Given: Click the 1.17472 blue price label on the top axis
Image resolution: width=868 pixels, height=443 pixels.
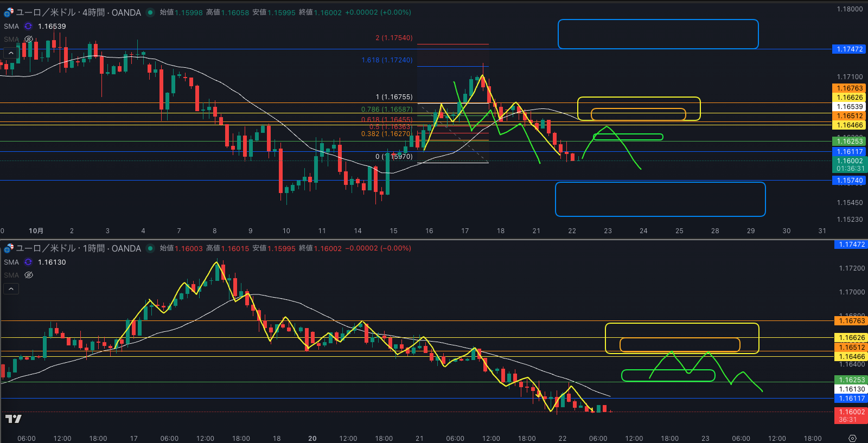Looking at the screenshot, I should point(850,49).
